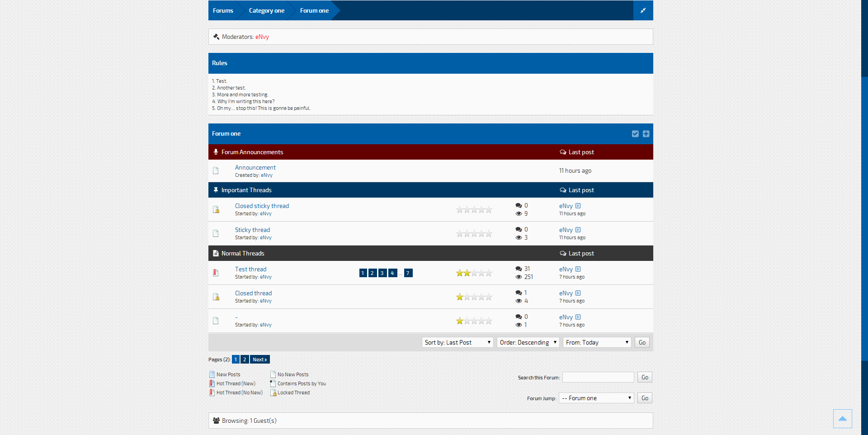Open the Order Descending dropdown
Screen dimensions: 868x435
pyautogui.click(x=528, y=342)
